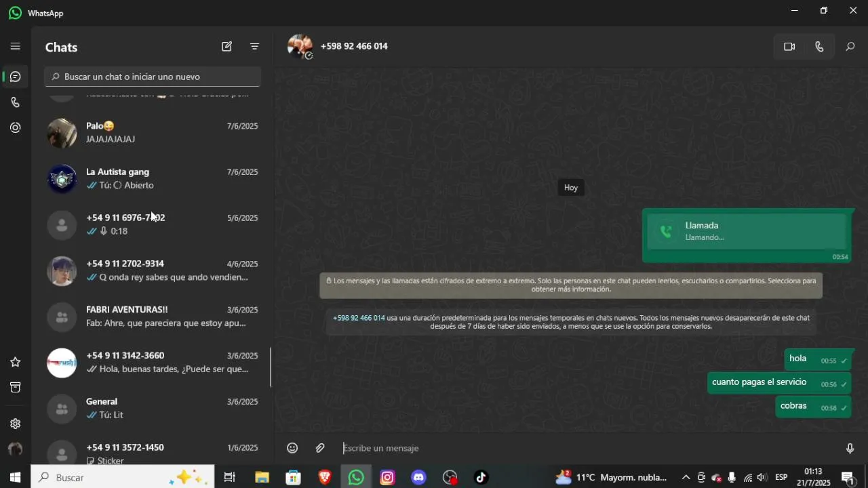Open Starred messages from the sidebar
The height and width of the screenshot is (488, 868).
(15, 362)
